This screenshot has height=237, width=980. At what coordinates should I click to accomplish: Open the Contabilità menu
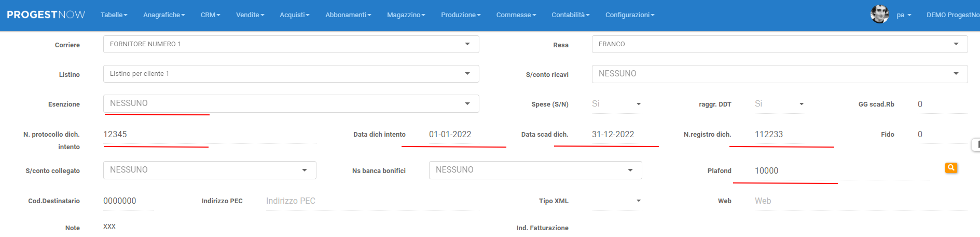click(570, 15)
